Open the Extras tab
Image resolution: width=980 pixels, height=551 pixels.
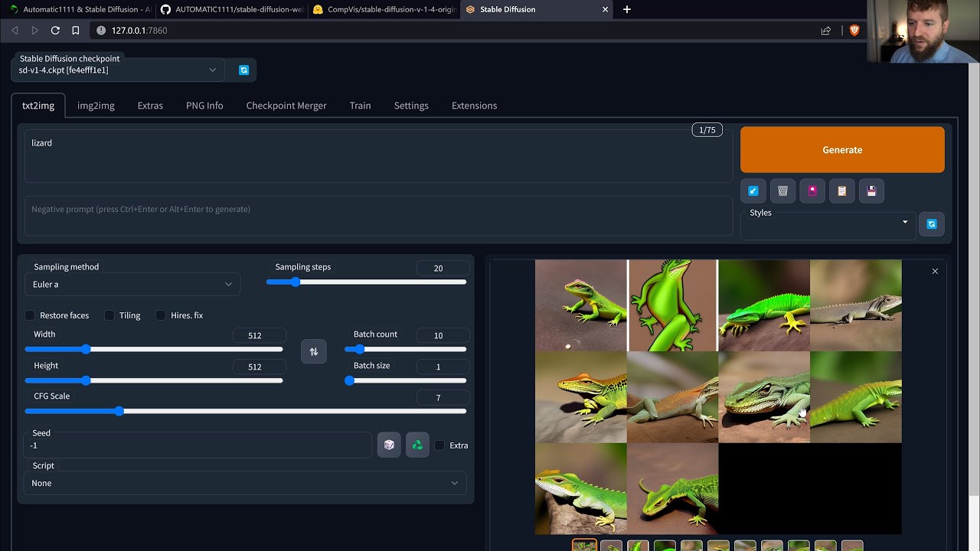click(150, 106)
